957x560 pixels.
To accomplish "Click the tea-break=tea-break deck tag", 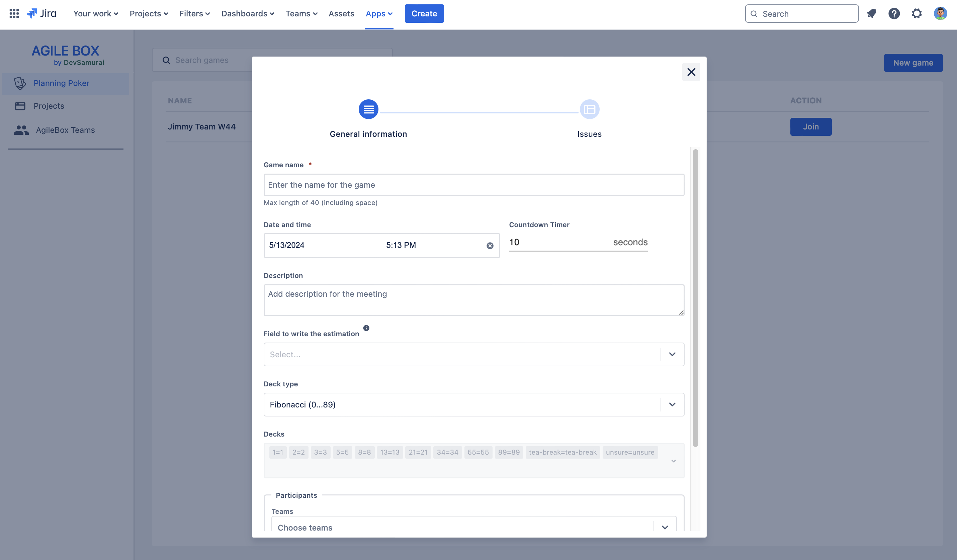I will [x=562, y=452].
